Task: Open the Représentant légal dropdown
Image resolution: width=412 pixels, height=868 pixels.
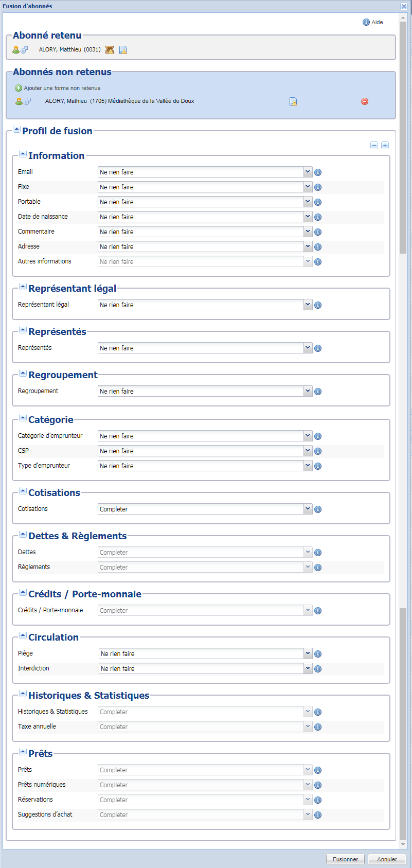Action: click(x=308, y=305)
